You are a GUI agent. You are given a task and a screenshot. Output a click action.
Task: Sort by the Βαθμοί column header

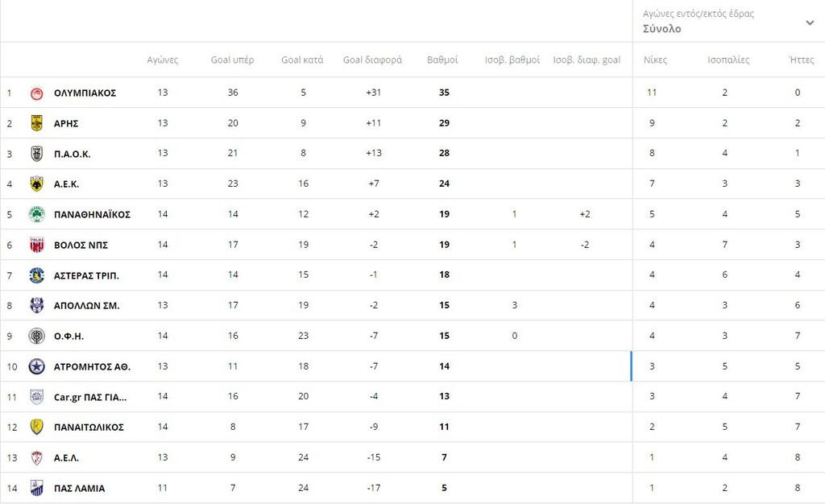[x=442, y=60]
